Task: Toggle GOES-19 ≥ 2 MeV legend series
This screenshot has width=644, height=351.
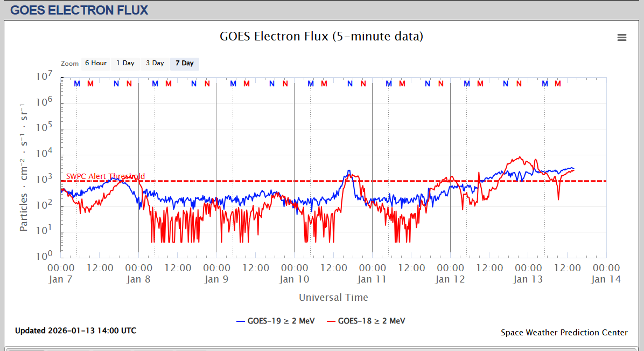Action: 276,321
